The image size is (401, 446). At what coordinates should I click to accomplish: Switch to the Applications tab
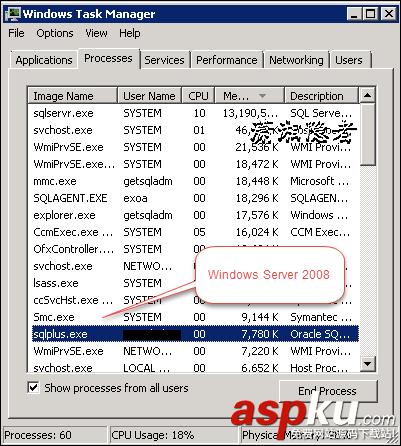pos(44,60)
